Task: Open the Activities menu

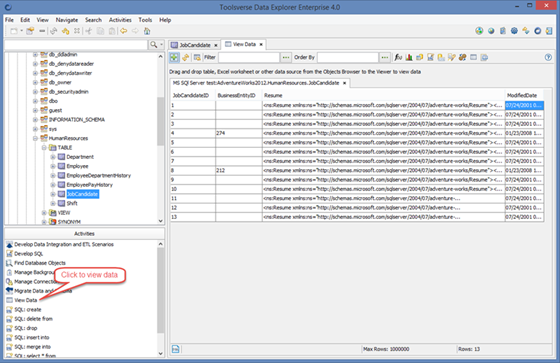Action: tap(120, 20)
